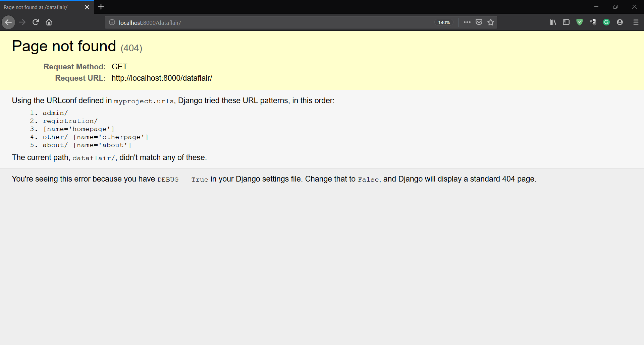Show site information icon in address bar
Viewport: 644px width, 345px height.
tap(112, 22)
